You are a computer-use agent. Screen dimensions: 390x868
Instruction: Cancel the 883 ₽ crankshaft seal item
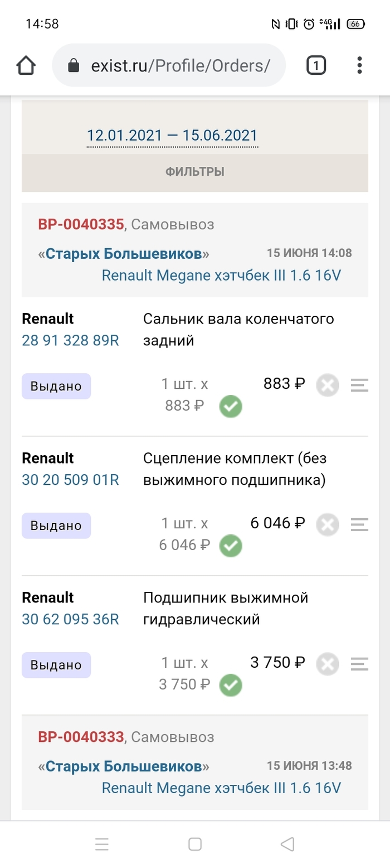[328, 385]
